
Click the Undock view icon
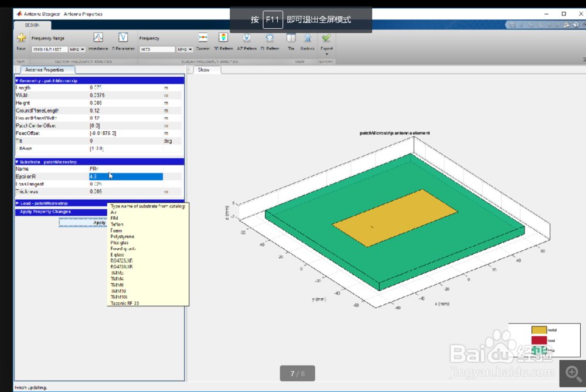pyautogui.click(x=307, y=38)
